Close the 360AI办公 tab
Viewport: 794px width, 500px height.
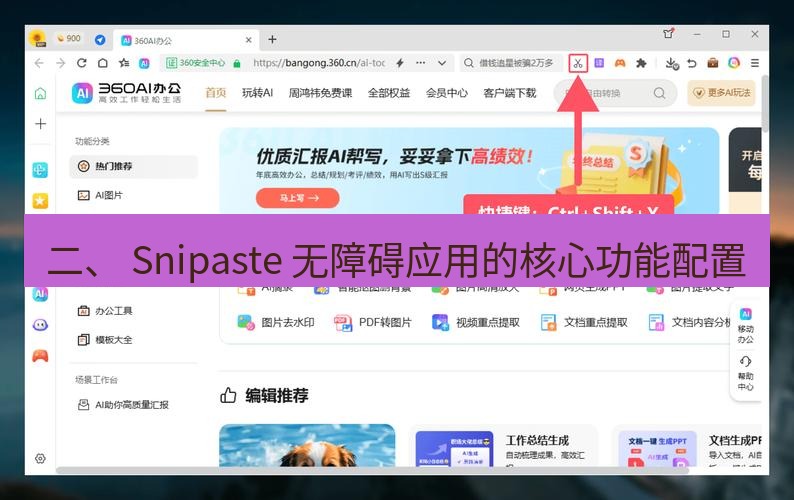pos(249,40)
